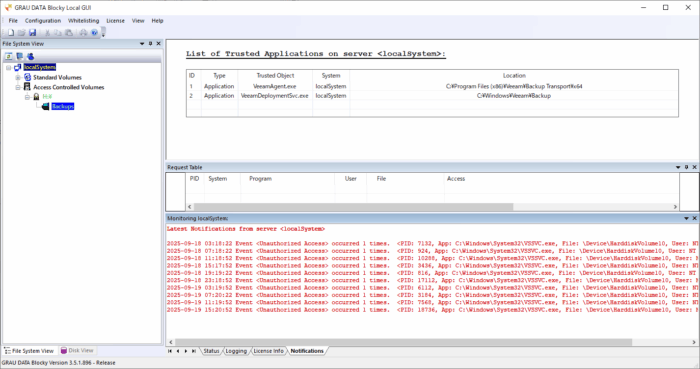Open the Help menu
The width and height of the screenshot is (700, 369).
coord(157,21)
